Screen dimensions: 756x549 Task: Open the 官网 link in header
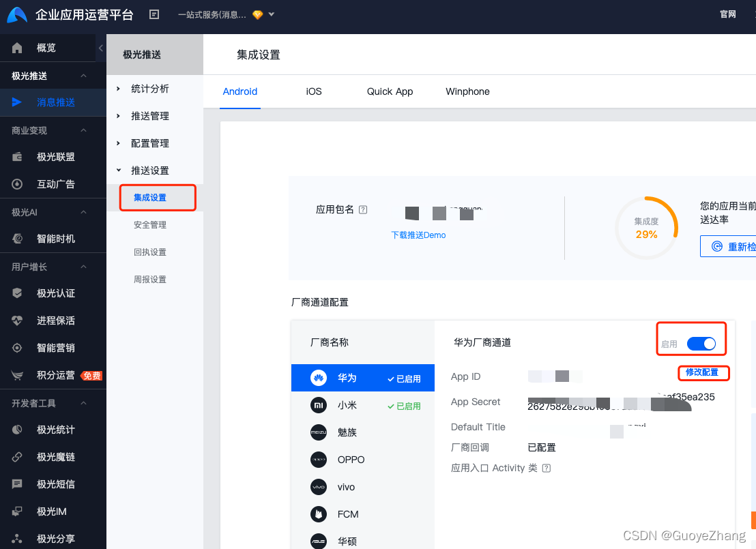click(x=727, y=14)
